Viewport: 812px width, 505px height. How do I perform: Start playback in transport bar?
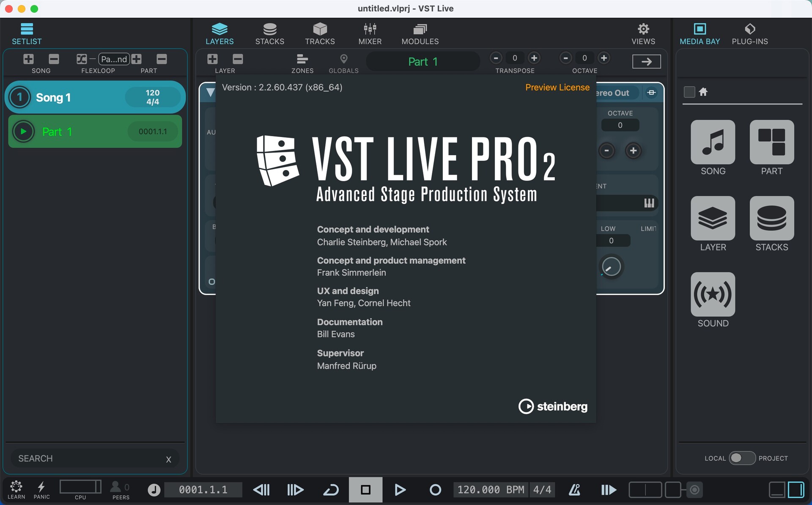pyautogui.click(x=400, y=490)
